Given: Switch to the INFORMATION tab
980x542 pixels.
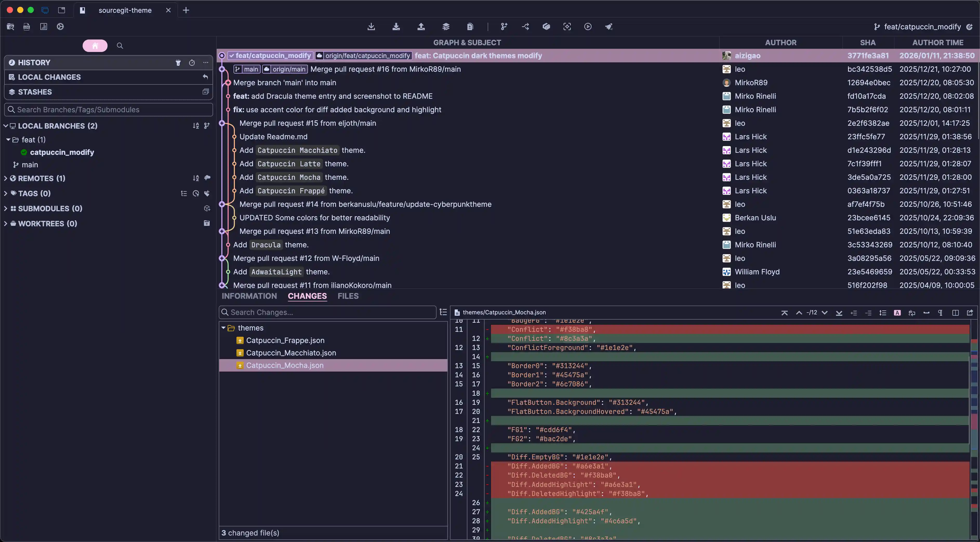Looking at the screenshot, I should pyautogui.click(x=249, y=296).
